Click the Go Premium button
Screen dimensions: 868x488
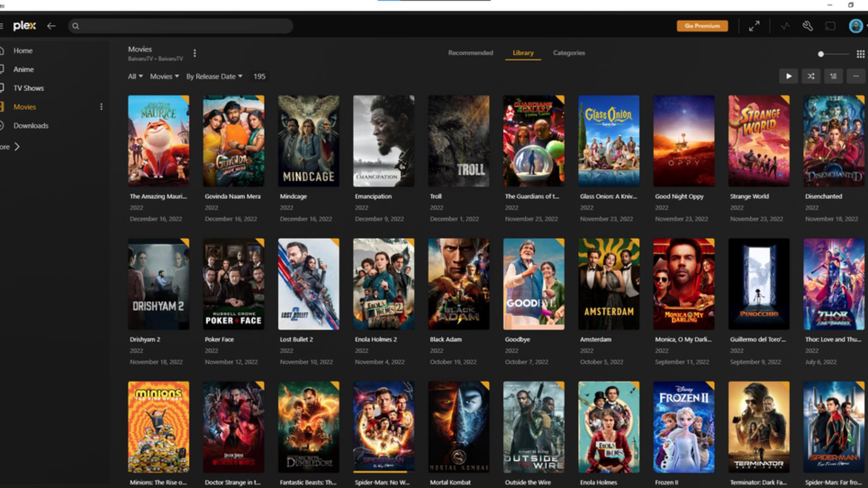(702, 26)
